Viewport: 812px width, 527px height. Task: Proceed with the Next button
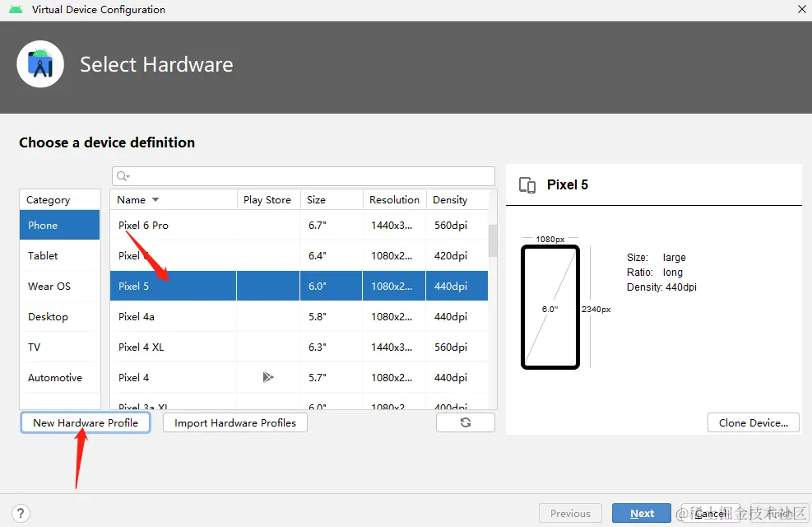point(642,513)
